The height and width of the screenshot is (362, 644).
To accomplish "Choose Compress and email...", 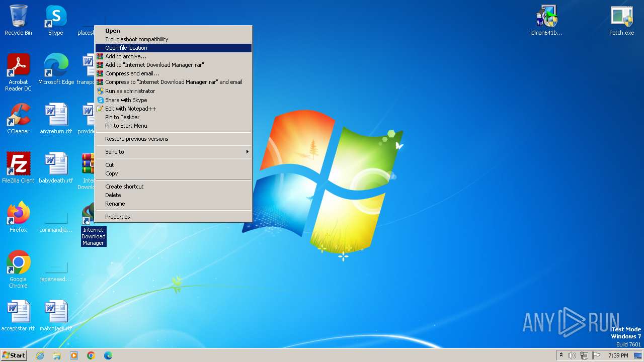I will click(x=174, y=73).
